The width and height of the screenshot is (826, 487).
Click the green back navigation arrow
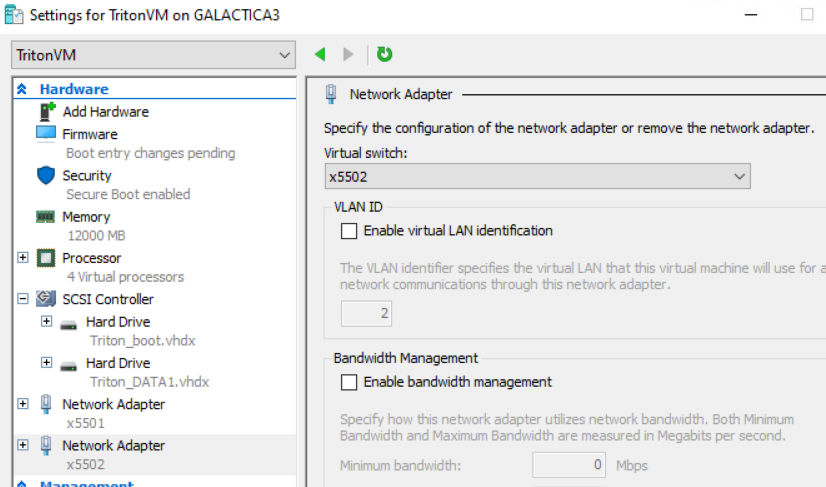320,54
